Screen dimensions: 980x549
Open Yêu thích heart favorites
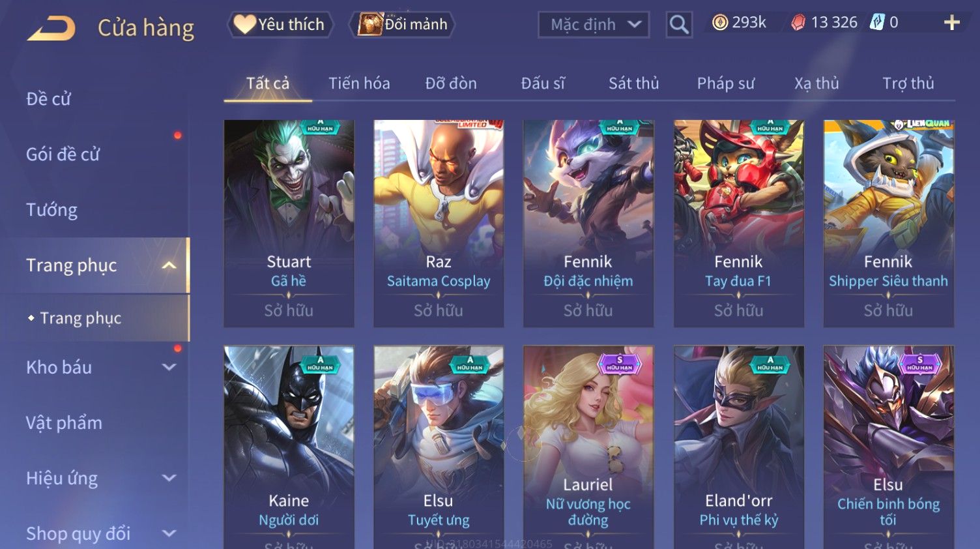[x=280, y=24]
